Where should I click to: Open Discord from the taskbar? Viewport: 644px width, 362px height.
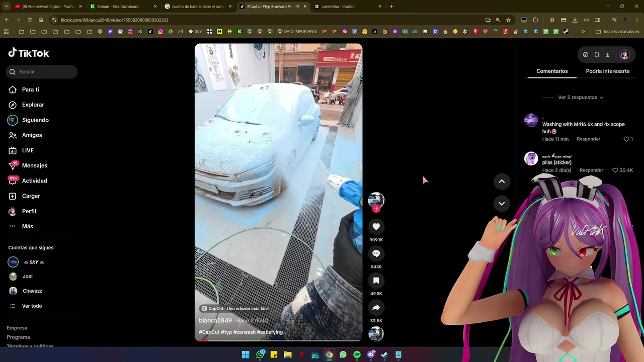371,354
